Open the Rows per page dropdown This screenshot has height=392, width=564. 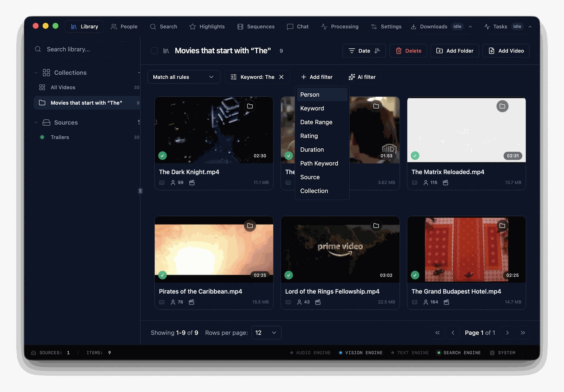click(266, 333)
